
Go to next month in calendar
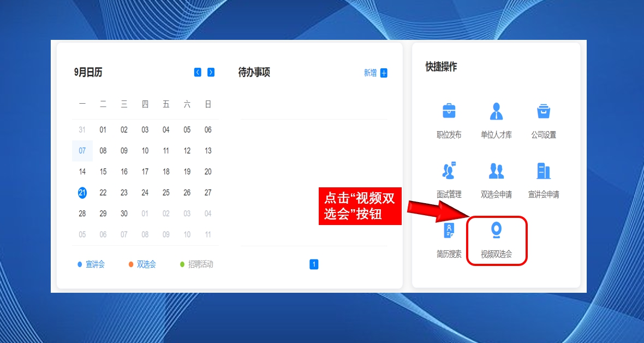pyautogui.click(x=211, y=73)
